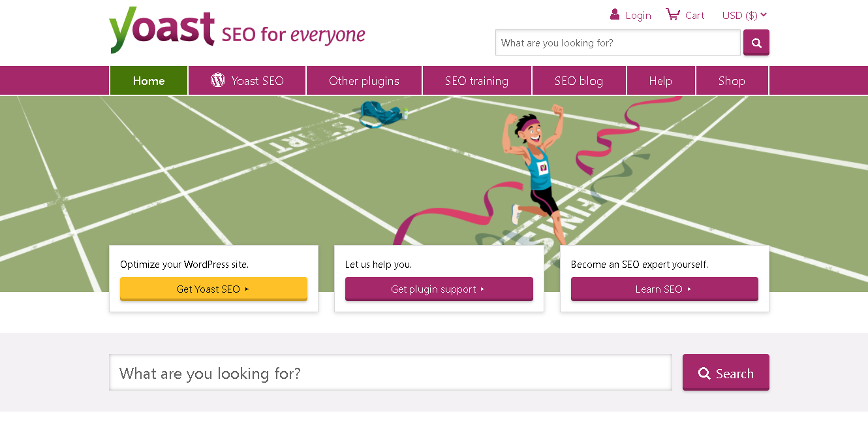Click the Login user icon

point(615,14)
